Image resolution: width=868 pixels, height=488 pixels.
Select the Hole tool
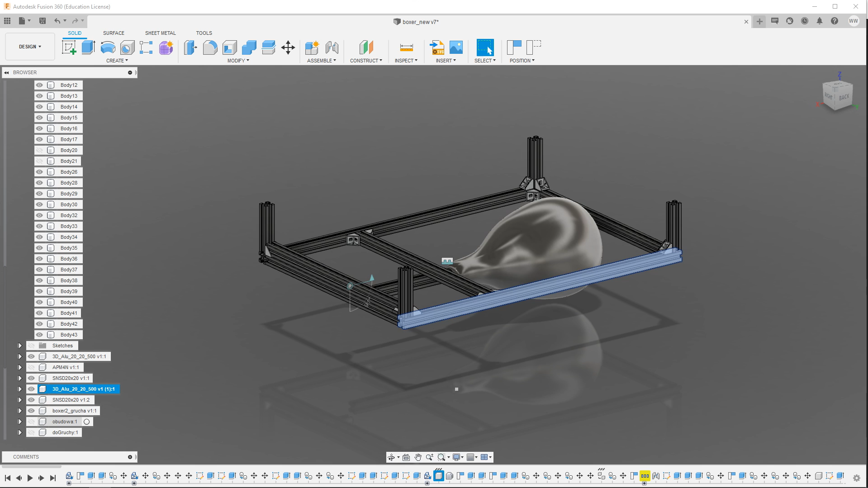(127, 47)
